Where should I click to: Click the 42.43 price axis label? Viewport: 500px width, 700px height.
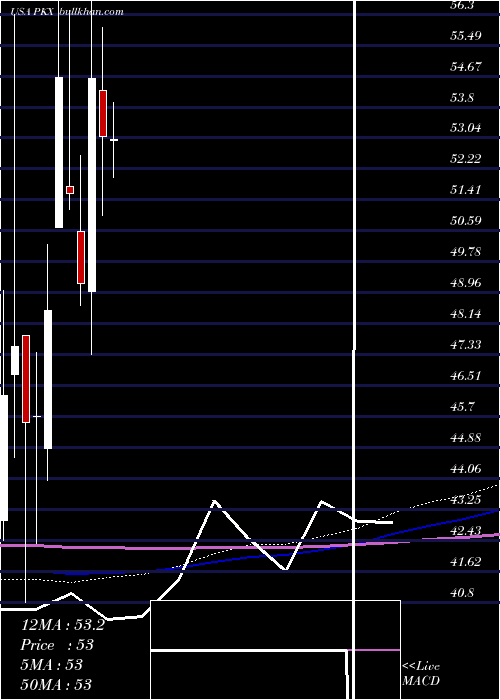tap(466, 530)
